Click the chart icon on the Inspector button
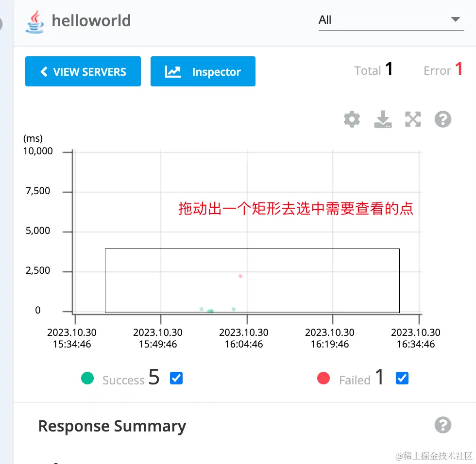Viewport: 476px width, 464px height. point(173,71)
